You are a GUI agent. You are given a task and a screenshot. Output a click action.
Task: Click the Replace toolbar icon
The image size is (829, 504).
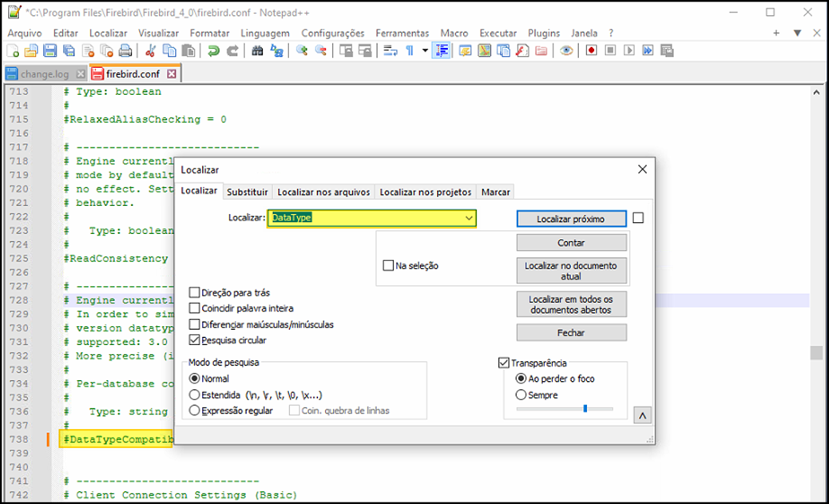click(276, 51)
